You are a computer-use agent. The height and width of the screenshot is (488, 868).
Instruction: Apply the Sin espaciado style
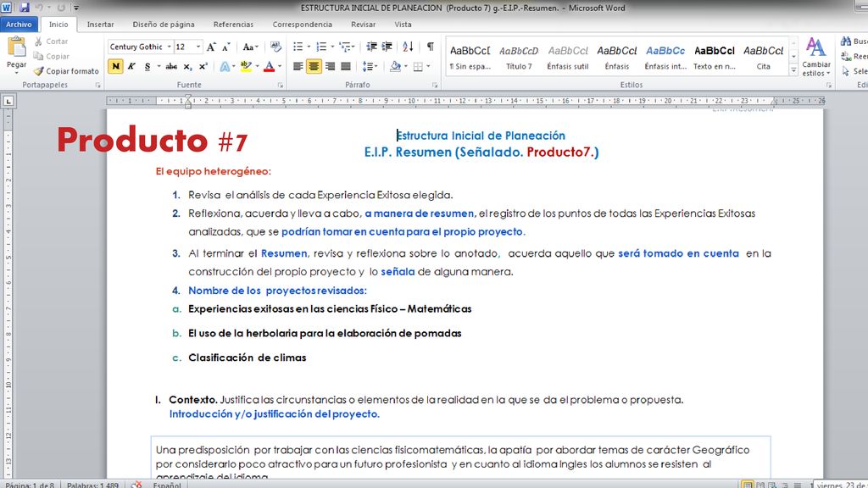(470, 57)
